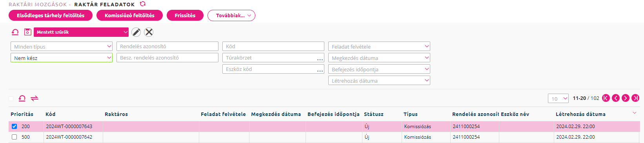Image resolution: width=644 pixels, height=143 pixels.
Task: Click the Komissiózó feltöltés button
Action: point(129,15)
